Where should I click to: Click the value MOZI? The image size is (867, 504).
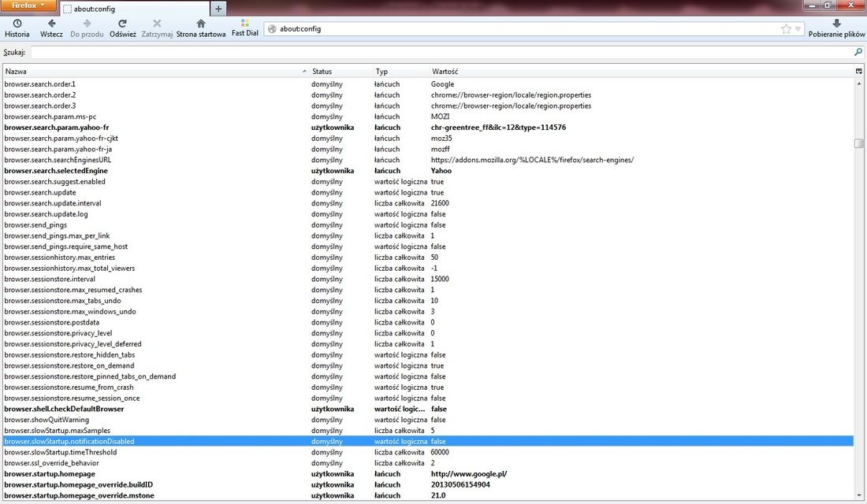440,117
